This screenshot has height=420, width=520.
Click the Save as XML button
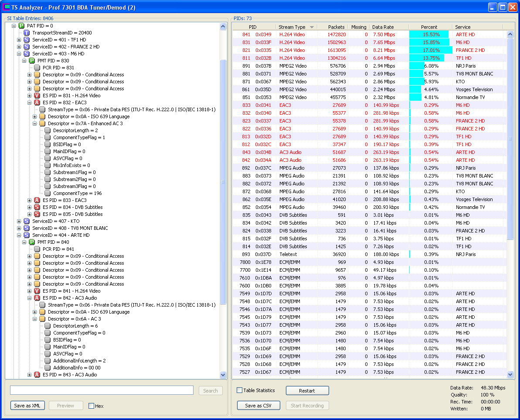(x=27, y=406)
